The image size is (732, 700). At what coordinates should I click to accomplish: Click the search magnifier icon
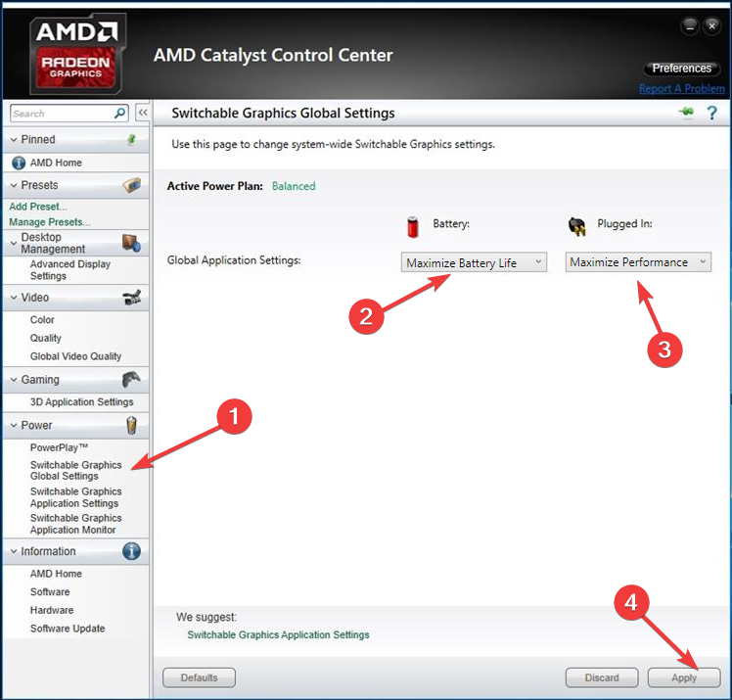pos(120,113)
